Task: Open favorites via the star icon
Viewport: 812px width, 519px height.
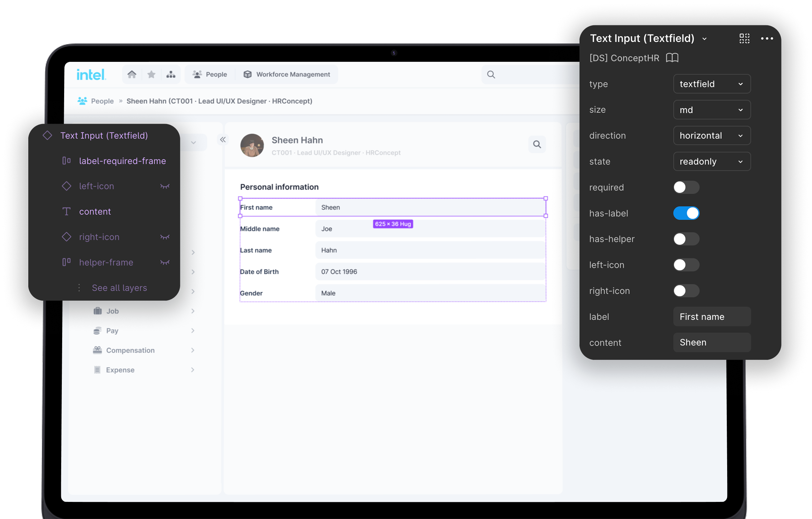Action: (x=151, y=74)
